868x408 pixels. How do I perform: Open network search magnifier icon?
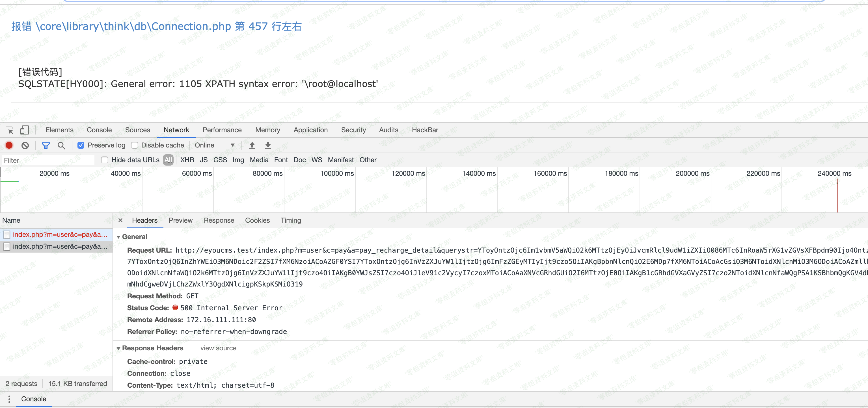point(61,145)
